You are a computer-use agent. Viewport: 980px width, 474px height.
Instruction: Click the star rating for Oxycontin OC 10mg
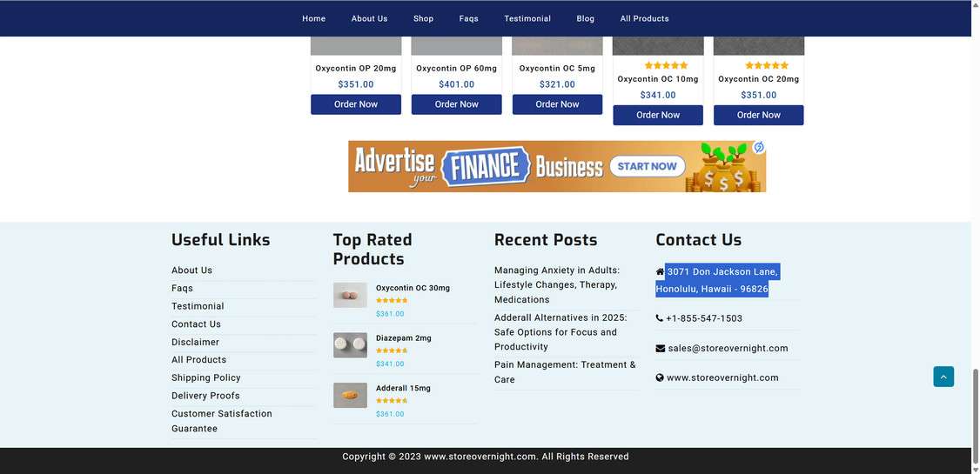point(666,65)
